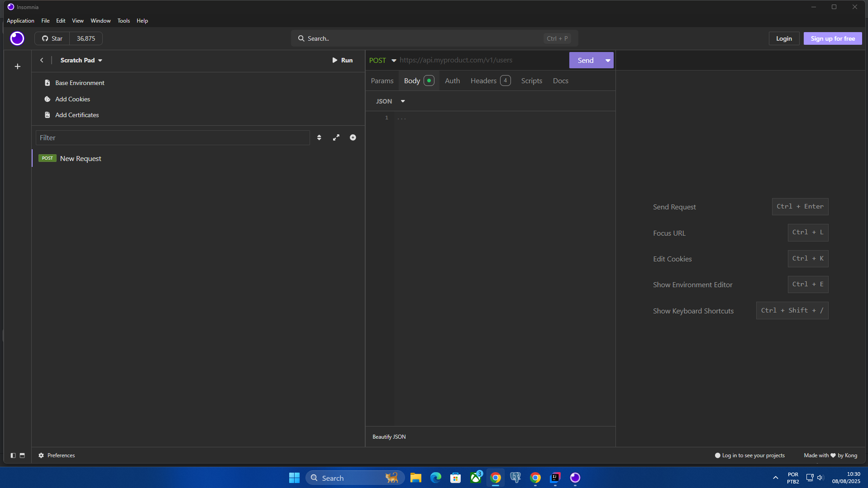
Task: Open the Windows Start menu
Action: click(294, 478)
